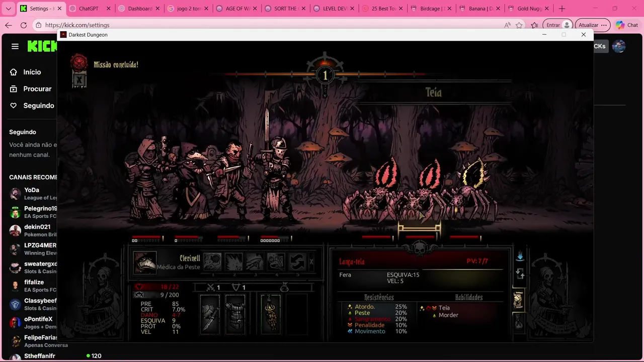The image size is (644, 362).
Task: Open Seguindo in Kick sidebar
Action: (x=32, y=106)
